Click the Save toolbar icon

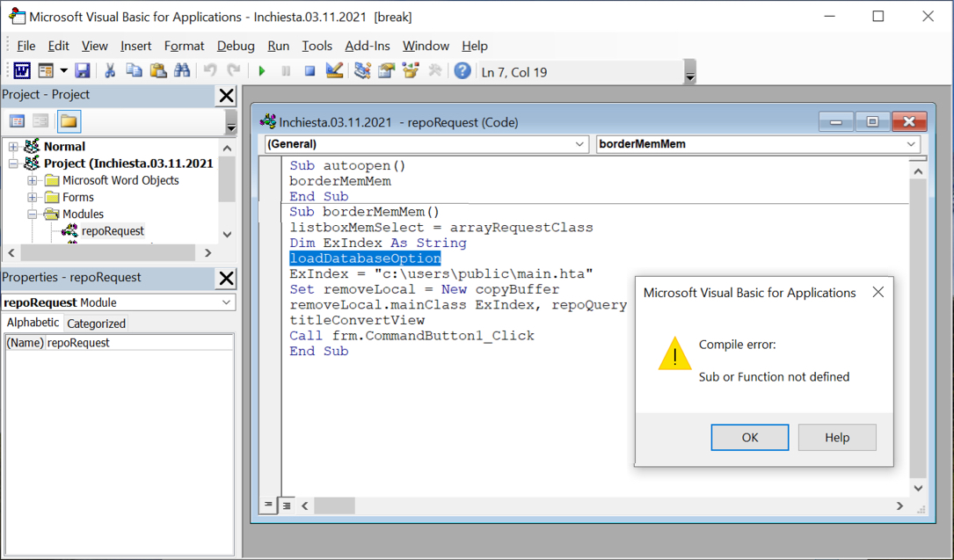(x=82, y=71)
